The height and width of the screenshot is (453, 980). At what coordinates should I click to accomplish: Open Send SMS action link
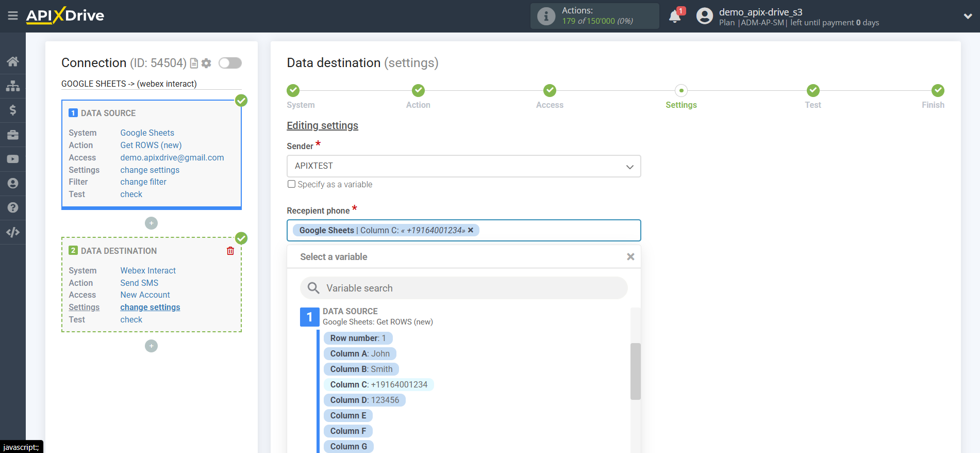[139, 283]
